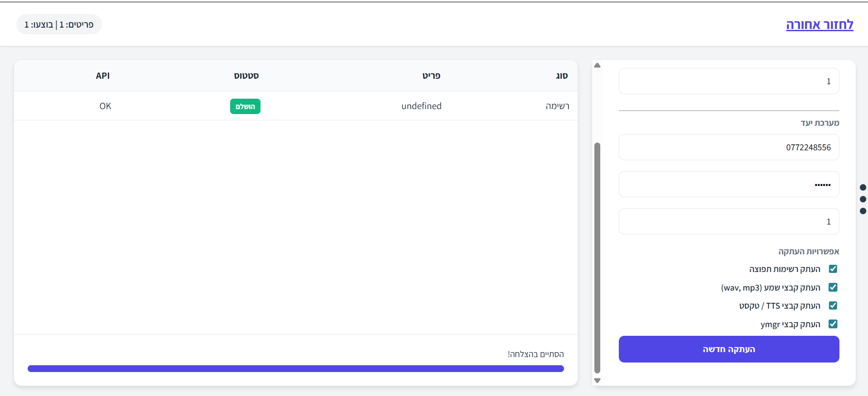Viewport: 868px width, 396px height.
Task: Disable the ymgr files copy checkbox
Action: (x=833, y=324)
